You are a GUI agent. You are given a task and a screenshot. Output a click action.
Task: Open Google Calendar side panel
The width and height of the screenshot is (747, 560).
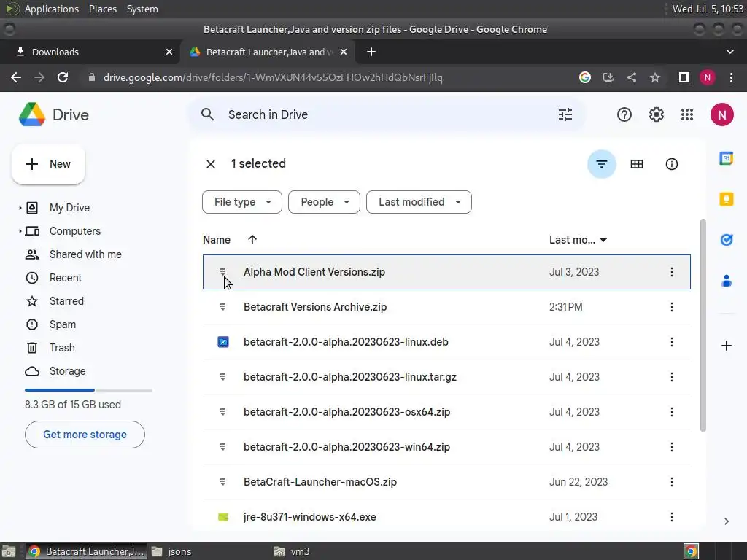[x=726, y=158]
